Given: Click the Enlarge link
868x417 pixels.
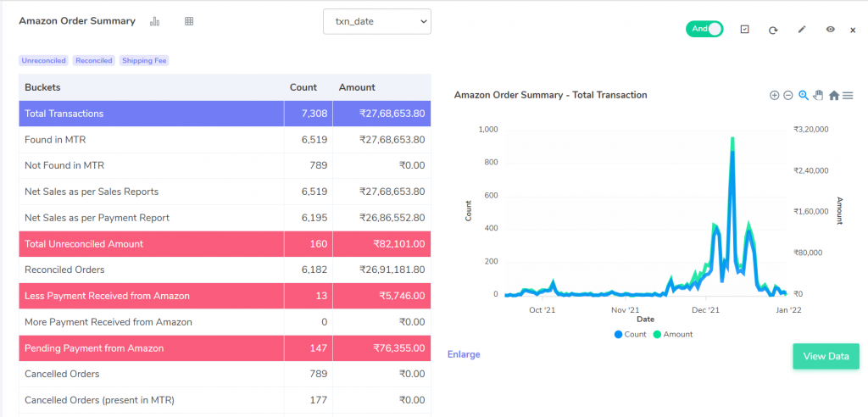Looking at the screenshot, I should coord(464,354).
